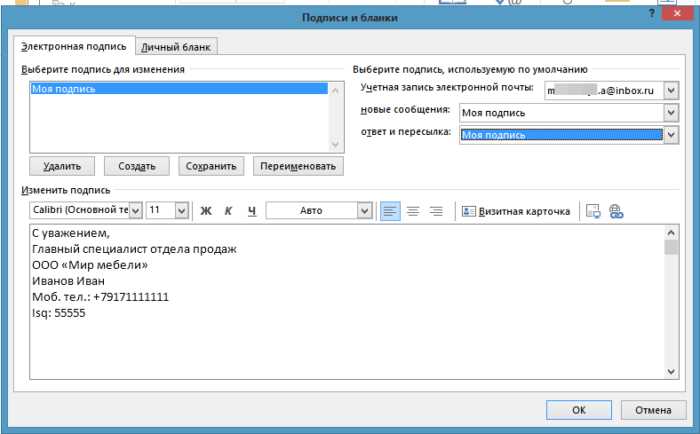Image resolution: width=700 pixels, height=434 pixels.
Task: Click the Удалить button
Action: (x=62, y=166)
